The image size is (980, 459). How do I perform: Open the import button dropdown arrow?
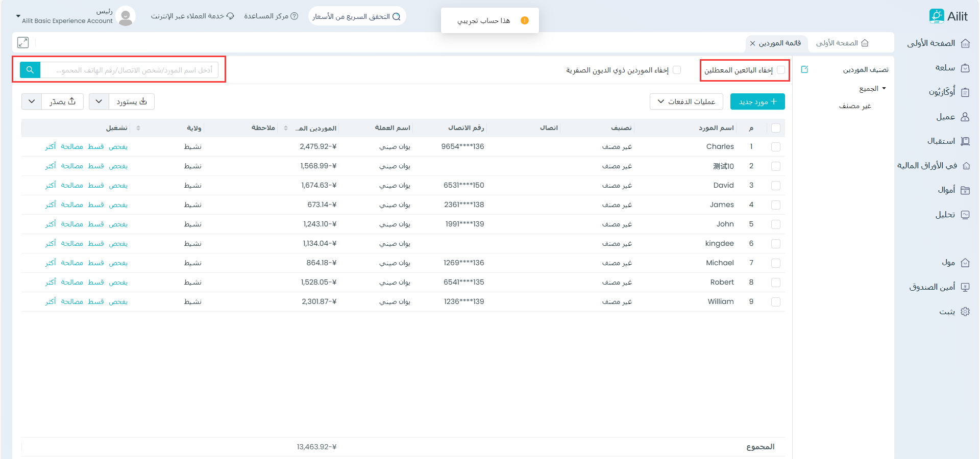pos(99,101)
